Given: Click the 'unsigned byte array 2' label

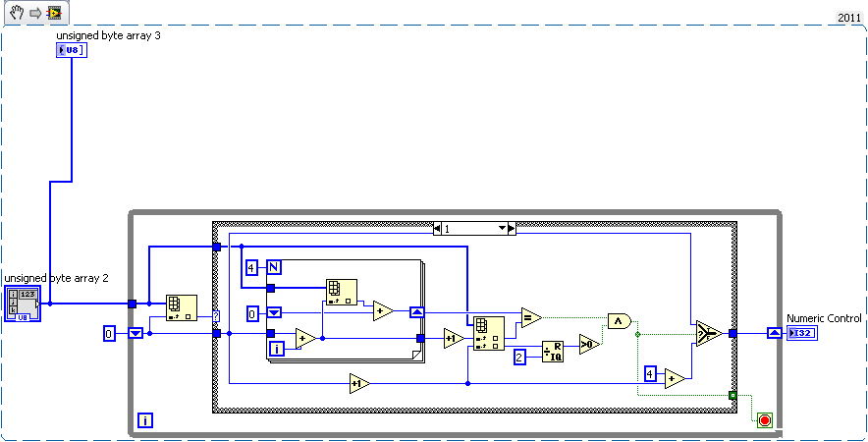Looking at the screenshot, I should tap(56, 278).
